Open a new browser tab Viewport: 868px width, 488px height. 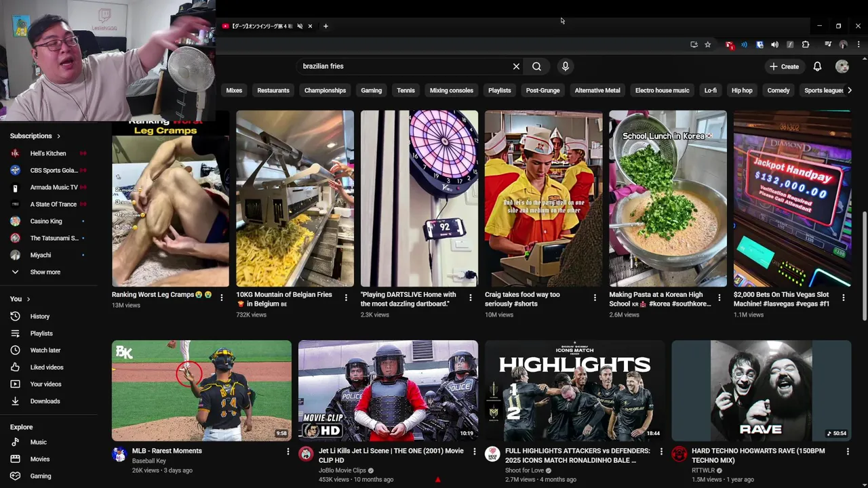point(325,26)
